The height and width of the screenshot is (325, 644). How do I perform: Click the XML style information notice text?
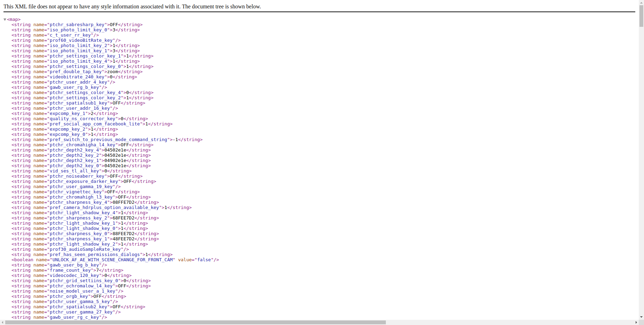132,6
